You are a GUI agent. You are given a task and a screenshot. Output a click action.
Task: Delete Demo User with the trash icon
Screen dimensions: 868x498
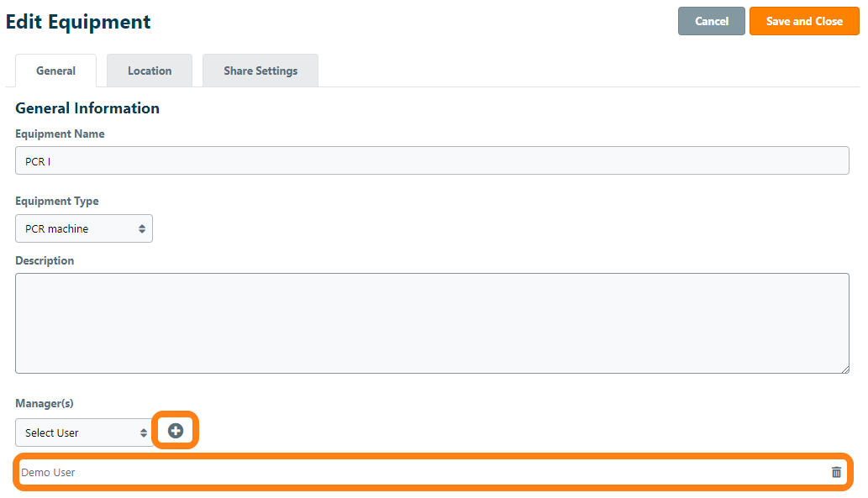pyautogui.click(x=836, y=472)
